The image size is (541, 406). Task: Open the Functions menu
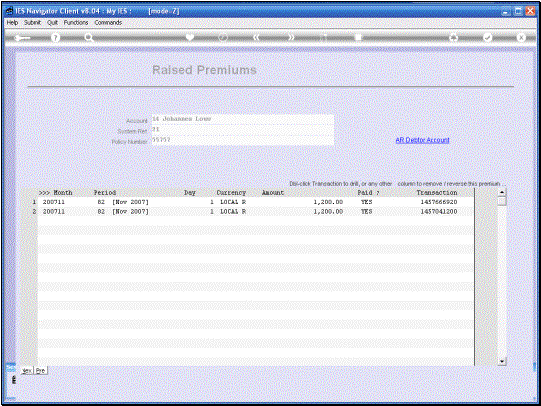point(76,22)
